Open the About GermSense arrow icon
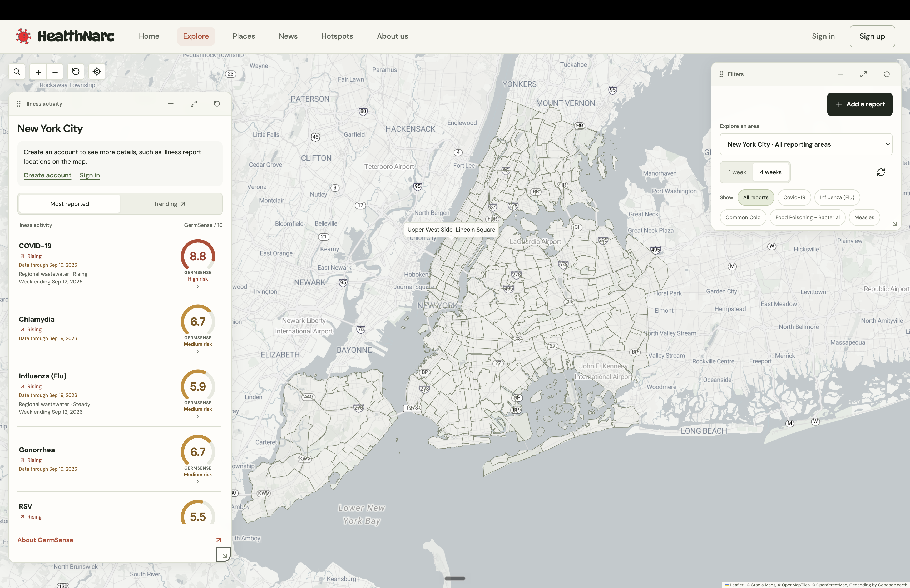The width and height of the screenshot is (910, 588). coord(219,540)
